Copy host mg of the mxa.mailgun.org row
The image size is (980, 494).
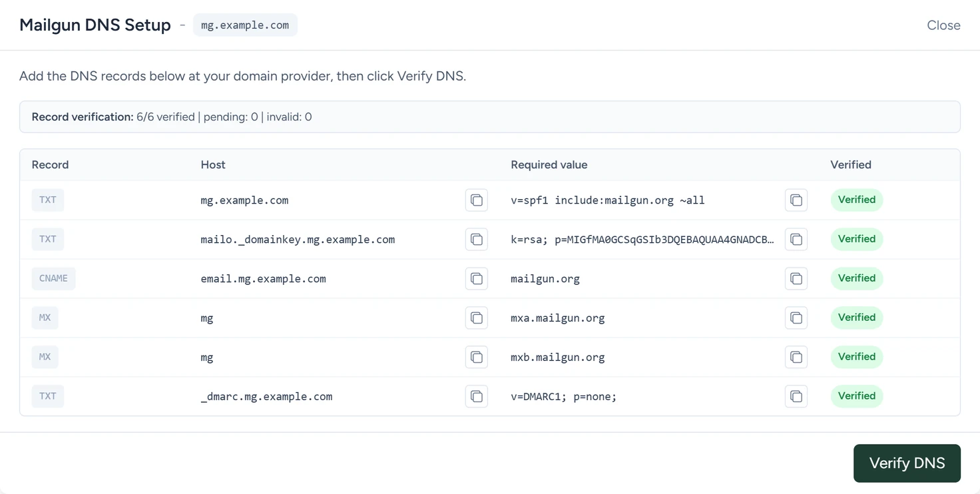point(477,318)
